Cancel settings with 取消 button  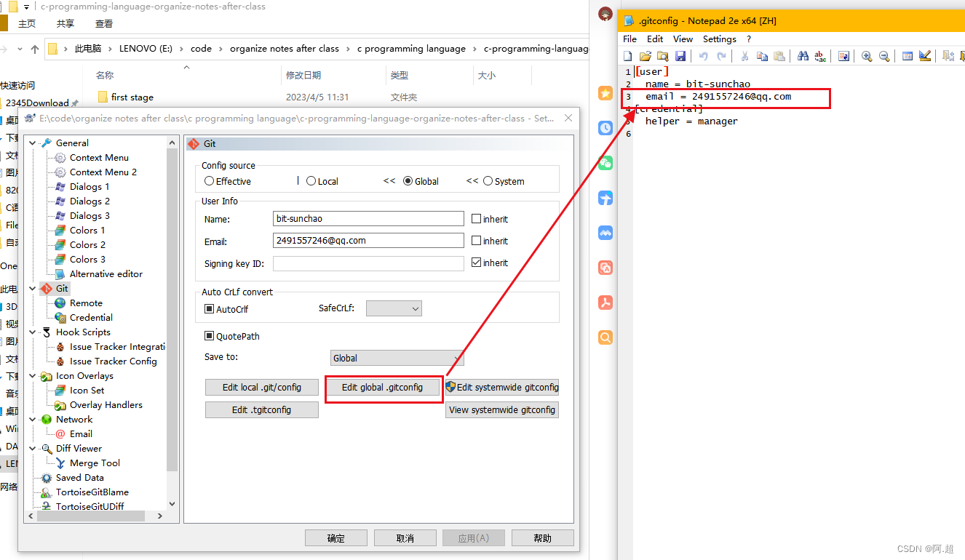pos(405,538)
